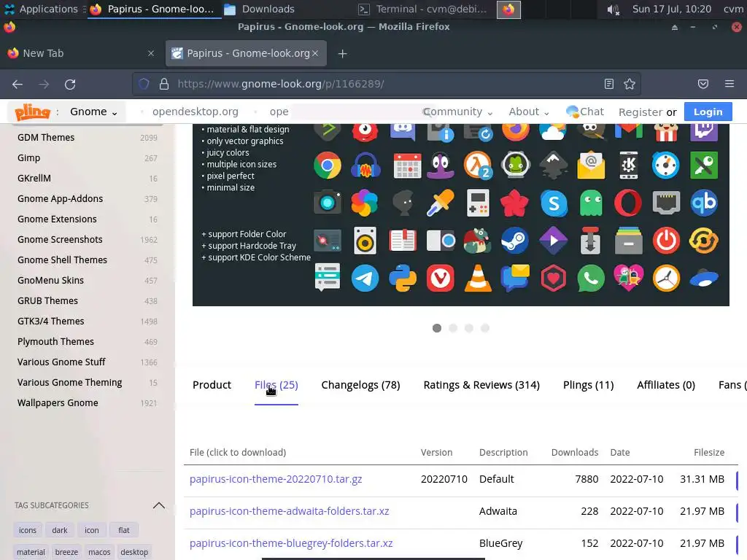
Task: Switch to the Downloads window in taskbar
Action: click(x=260, y=9)
